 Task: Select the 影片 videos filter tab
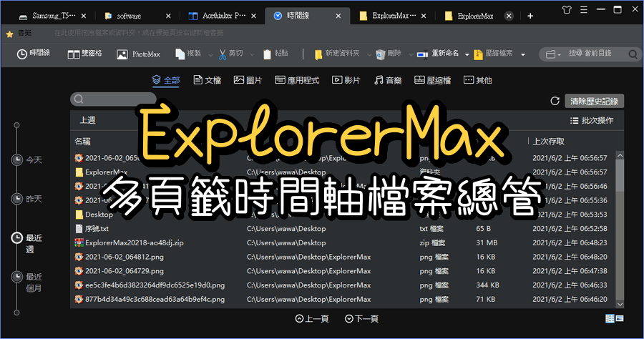(346, 80)
